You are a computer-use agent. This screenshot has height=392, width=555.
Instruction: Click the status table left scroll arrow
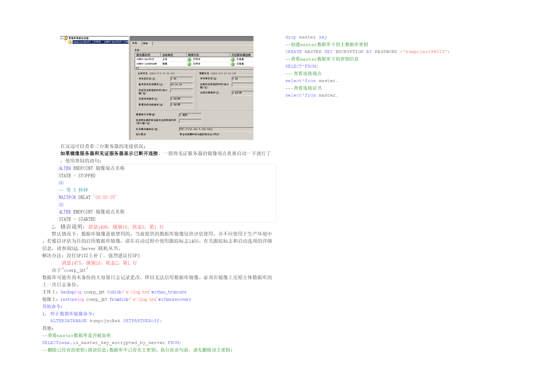click(137, 68)
